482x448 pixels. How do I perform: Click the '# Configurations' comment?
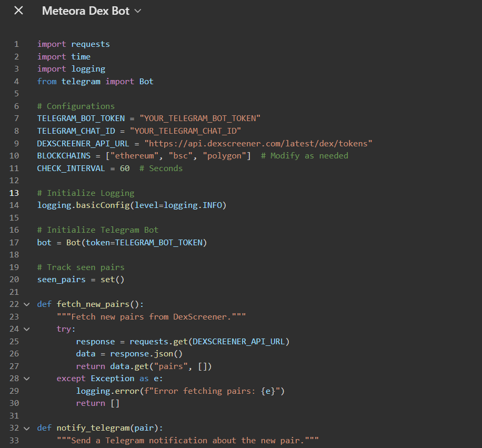tap(76, 106)
